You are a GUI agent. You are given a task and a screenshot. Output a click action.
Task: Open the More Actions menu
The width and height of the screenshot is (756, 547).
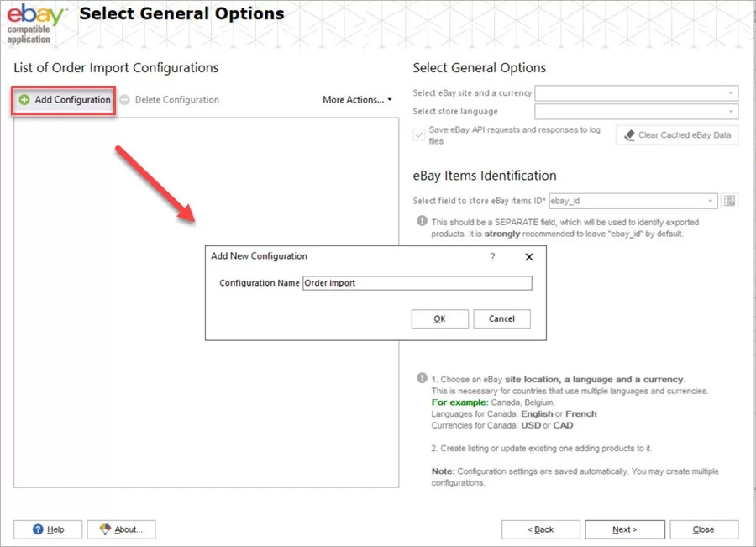point(357,99)
